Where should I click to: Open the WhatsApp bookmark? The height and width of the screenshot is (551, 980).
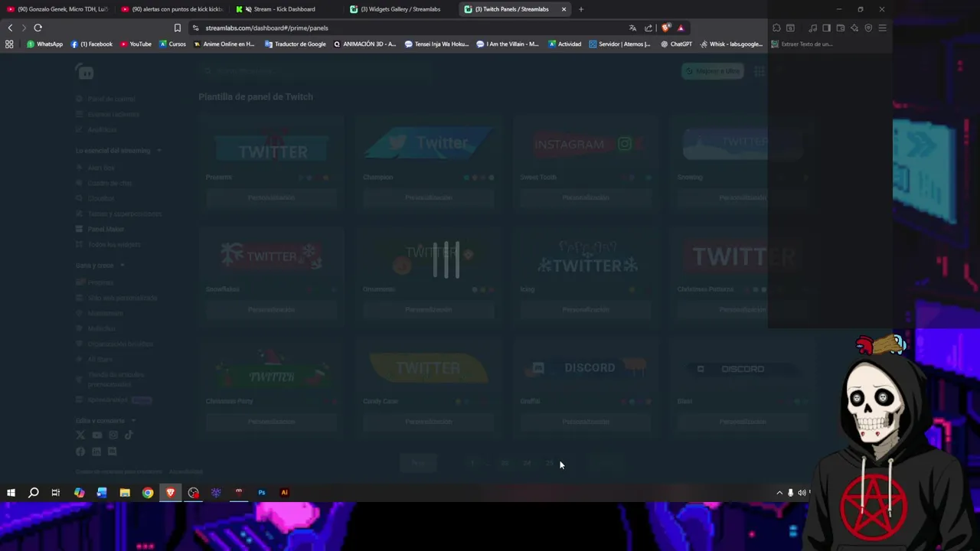pos(44,44)
